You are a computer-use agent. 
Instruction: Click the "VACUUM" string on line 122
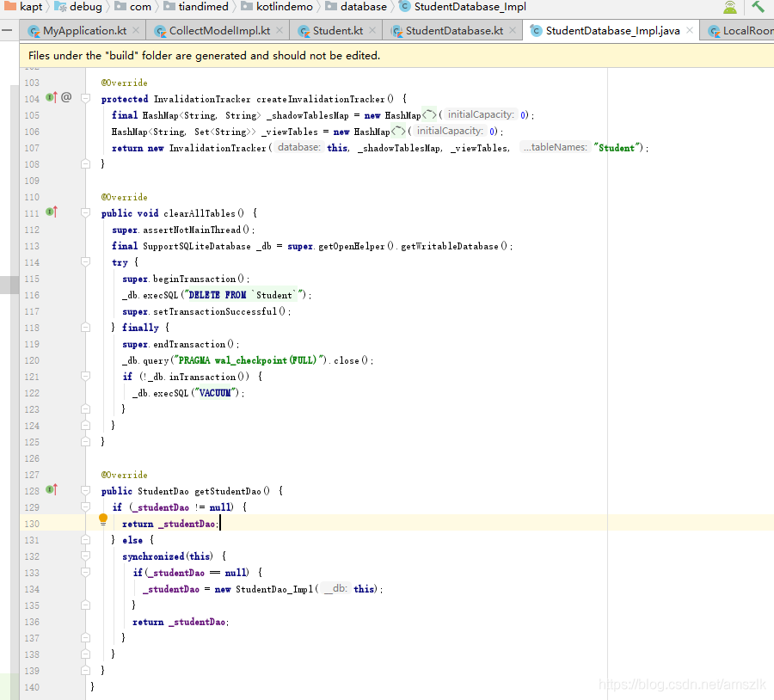(217, 392)
